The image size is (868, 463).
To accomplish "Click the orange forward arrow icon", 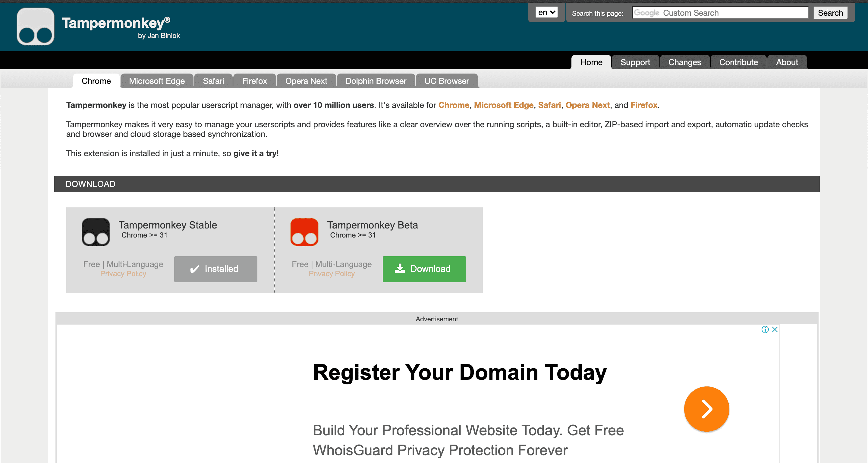I will pyautogui.click(x=707, y=409).
